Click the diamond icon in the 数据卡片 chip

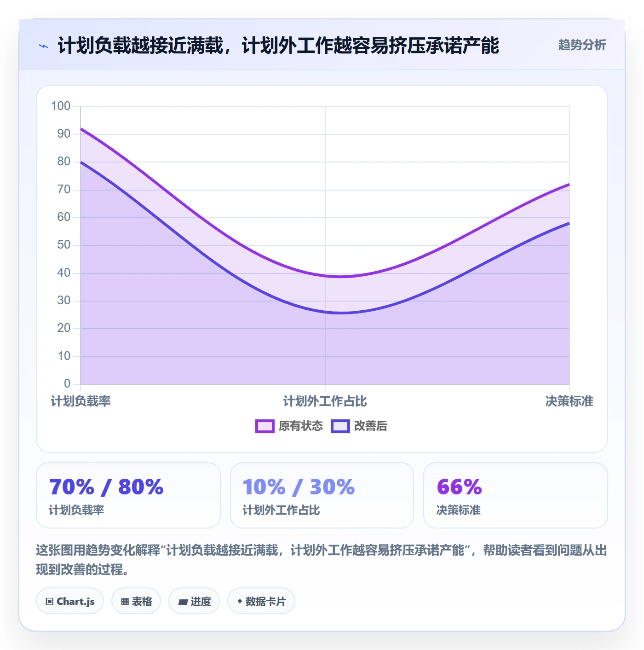tap(240, 601)
